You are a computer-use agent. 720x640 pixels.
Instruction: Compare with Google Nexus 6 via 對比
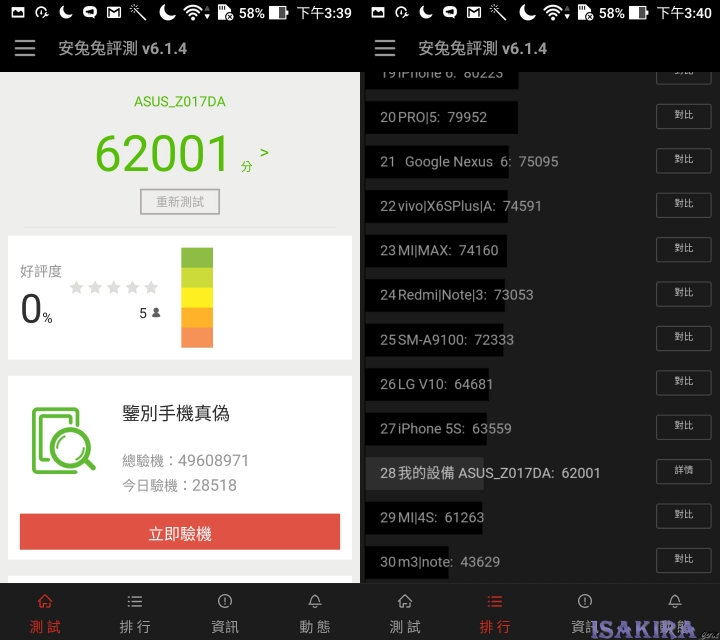pyautogui.click(x=684, y=161)
